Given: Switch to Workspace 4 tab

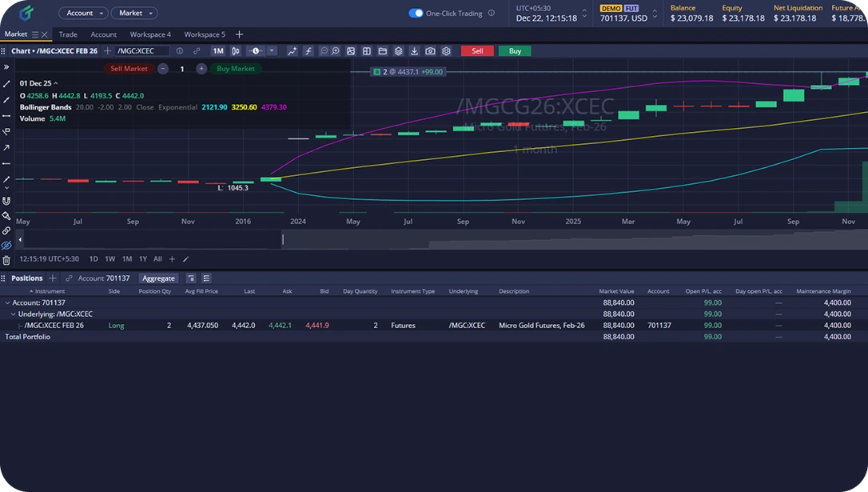Looking at the screenshot, I should [x=150, y=34].
